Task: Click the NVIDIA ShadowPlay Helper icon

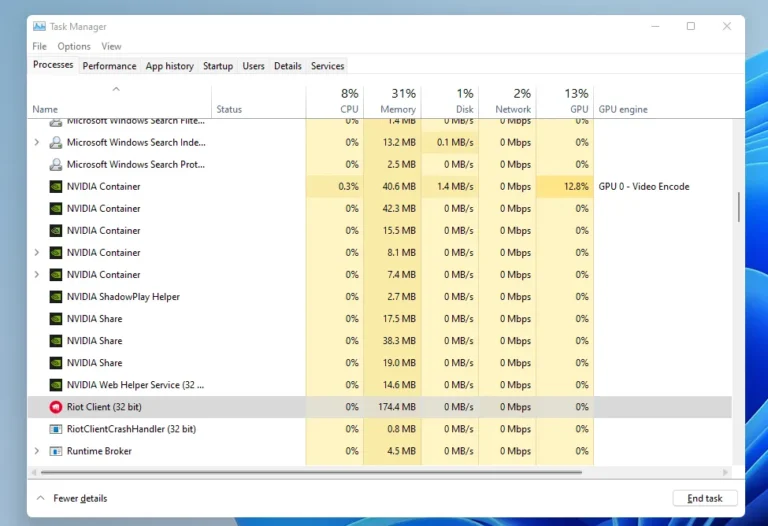Action: click(56, 297)
